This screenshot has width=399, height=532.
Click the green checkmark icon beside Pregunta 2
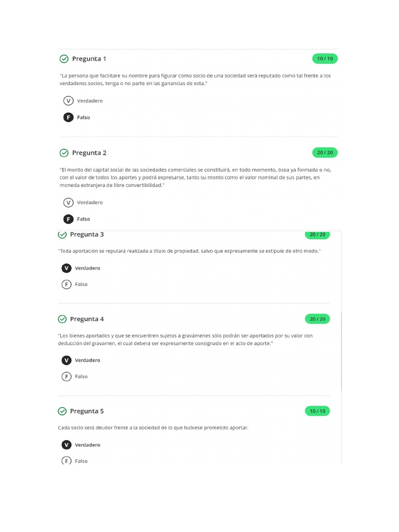point(64,153)
